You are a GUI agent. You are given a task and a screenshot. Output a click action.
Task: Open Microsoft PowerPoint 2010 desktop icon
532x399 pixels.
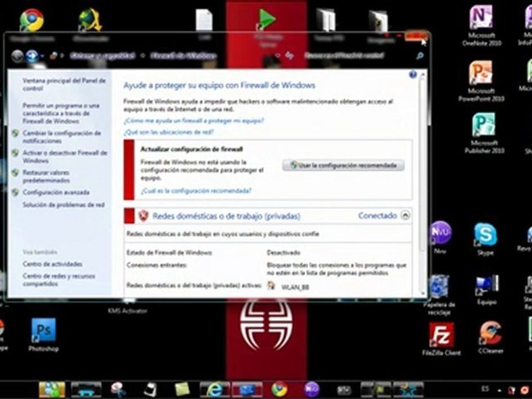[481, 81]
